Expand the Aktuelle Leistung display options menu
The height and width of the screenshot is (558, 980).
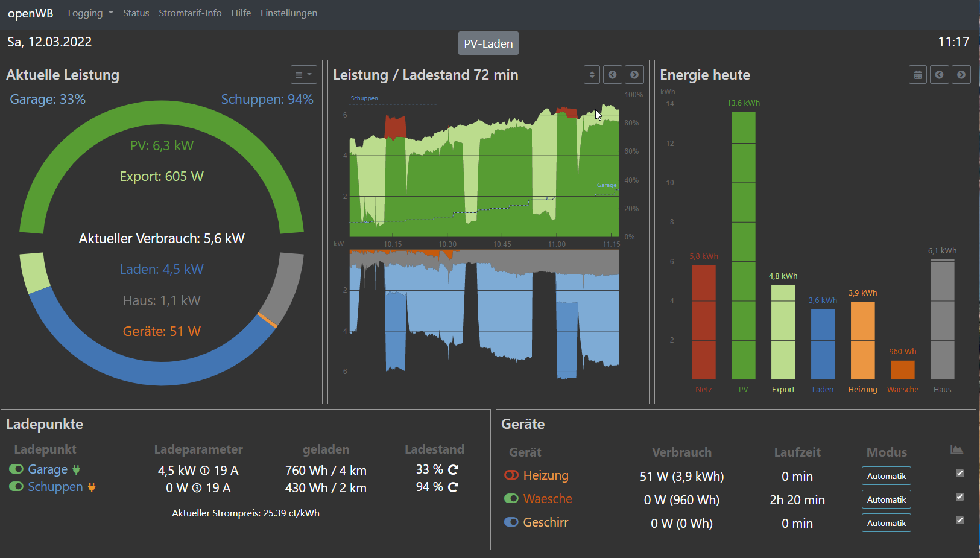pos(303,75)
